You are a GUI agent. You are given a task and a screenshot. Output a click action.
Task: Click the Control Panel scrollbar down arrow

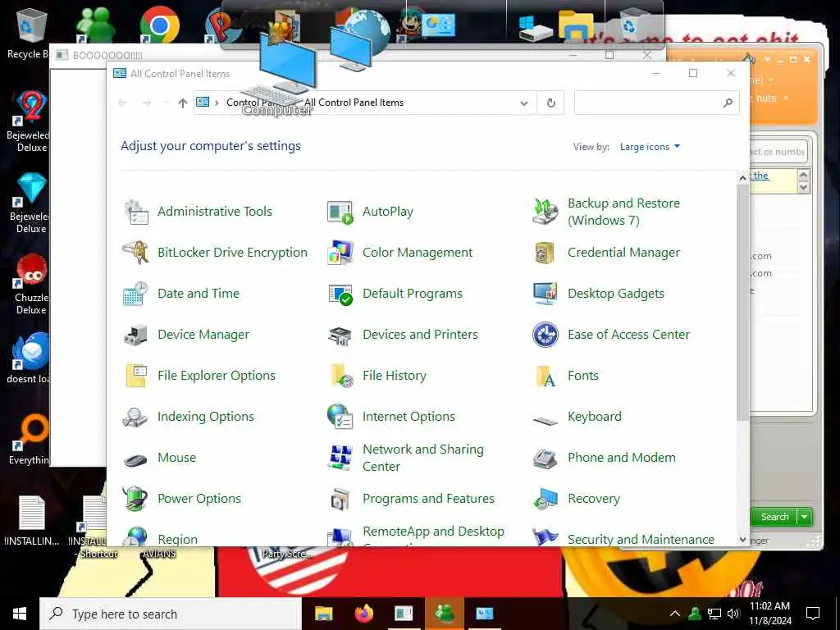[742, 540]
